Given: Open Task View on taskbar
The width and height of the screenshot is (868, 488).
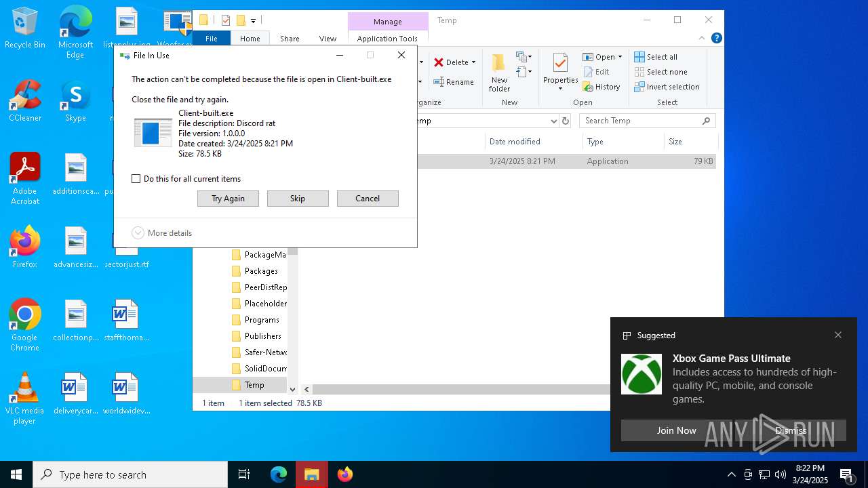Looking at the screenshot, I should [244, 474].
